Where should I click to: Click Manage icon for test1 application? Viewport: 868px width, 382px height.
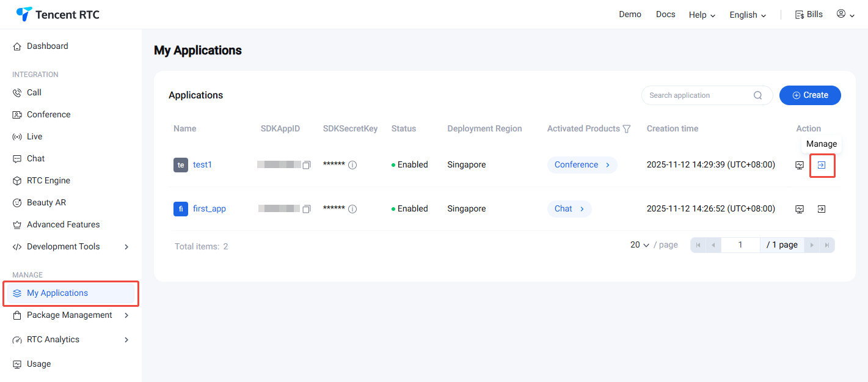822,165
